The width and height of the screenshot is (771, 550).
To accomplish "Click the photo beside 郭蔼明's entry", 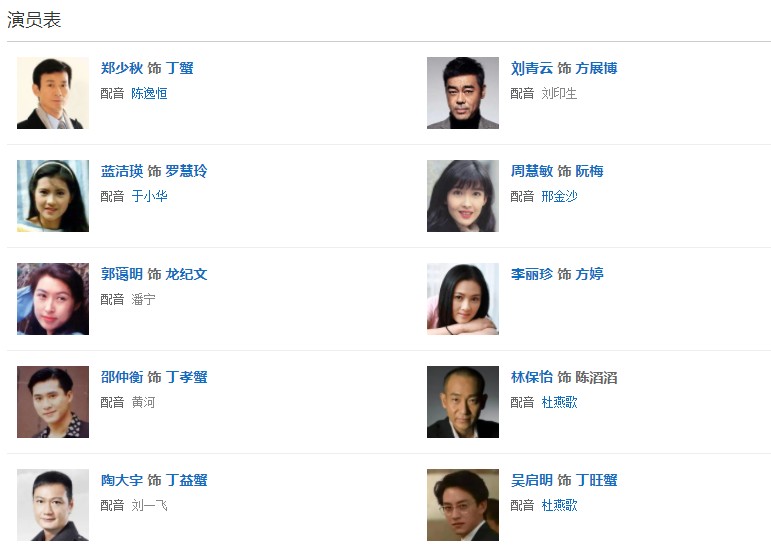I will pos(53,299).
